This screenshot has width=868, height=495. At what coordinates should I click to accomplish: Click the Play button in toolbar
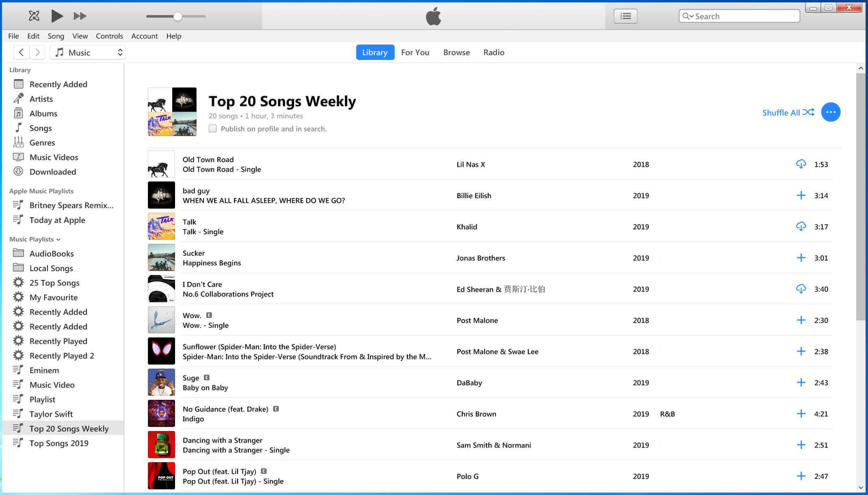pyautogui.click(x=57, y=16)
